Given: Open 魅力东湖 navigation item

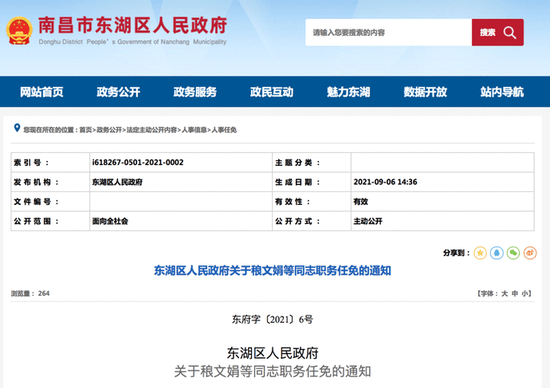Looking at the screenshot, I should pyautogui.click(x=349, y=92).
